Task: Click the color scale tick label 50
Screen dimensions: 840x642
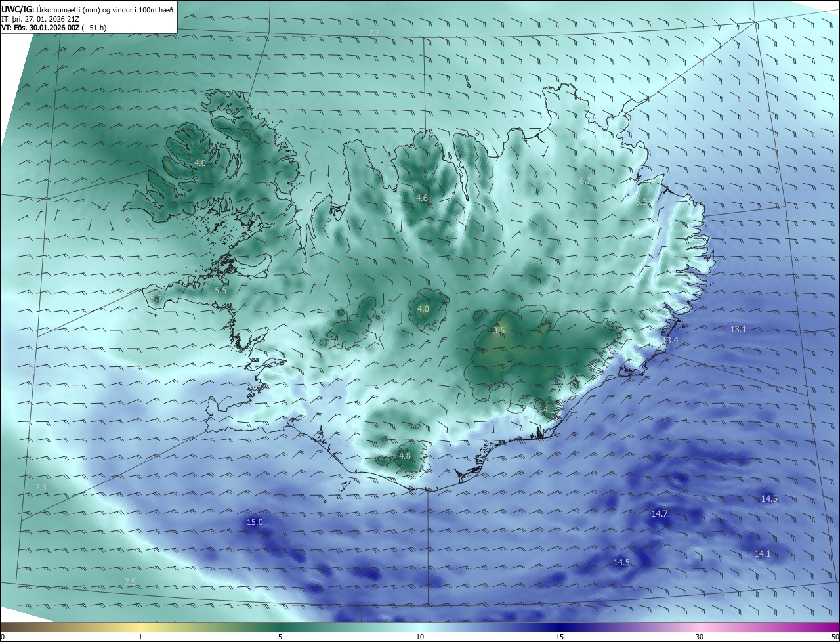Action: pyautogui.click(x=835, y=637)
